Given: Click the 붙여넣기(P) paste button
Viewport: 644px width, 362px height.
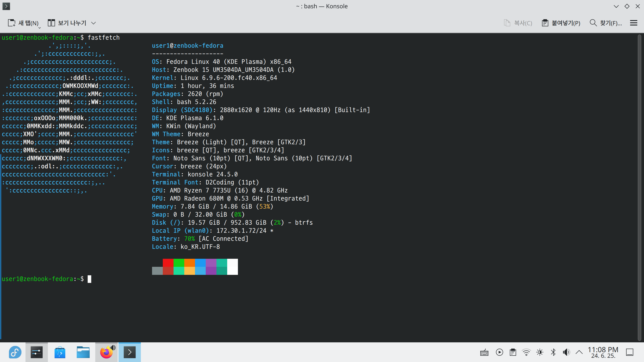Looking at the screenshot, I should [x=561, y=23].
